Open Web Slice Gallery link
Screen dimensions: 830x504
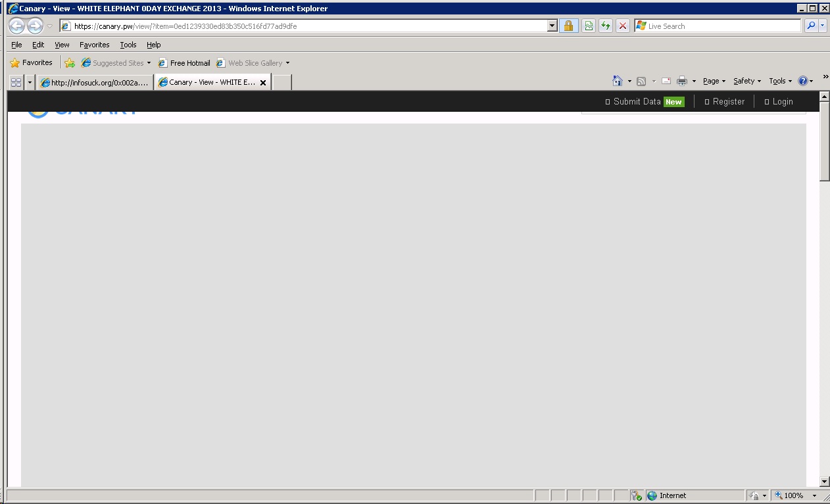(249, 63)
